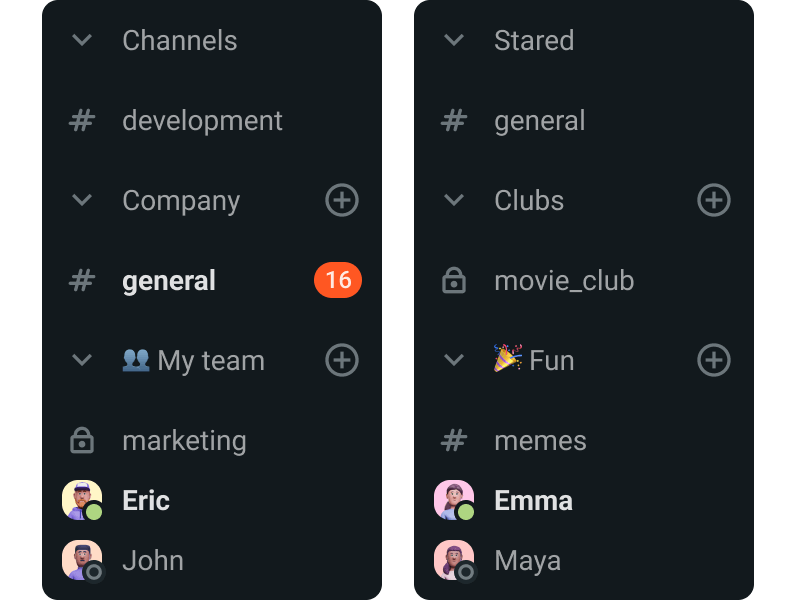Click Eric's avatar with online status

tap(82, 500)
